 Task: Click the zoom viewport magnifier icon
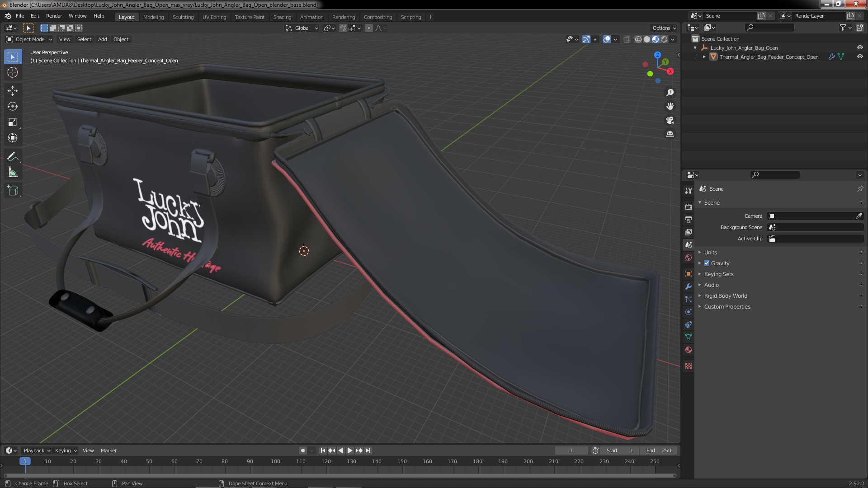tap(670, 93)
